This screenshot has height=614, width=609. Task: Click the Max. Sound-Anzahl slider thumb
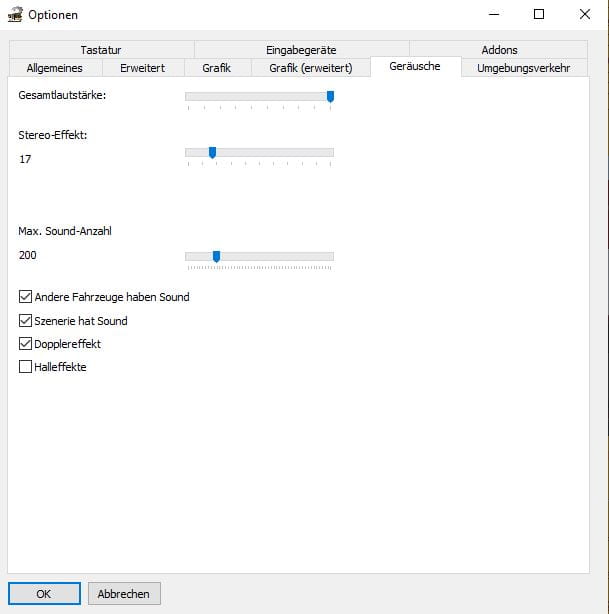pos(216,256)
